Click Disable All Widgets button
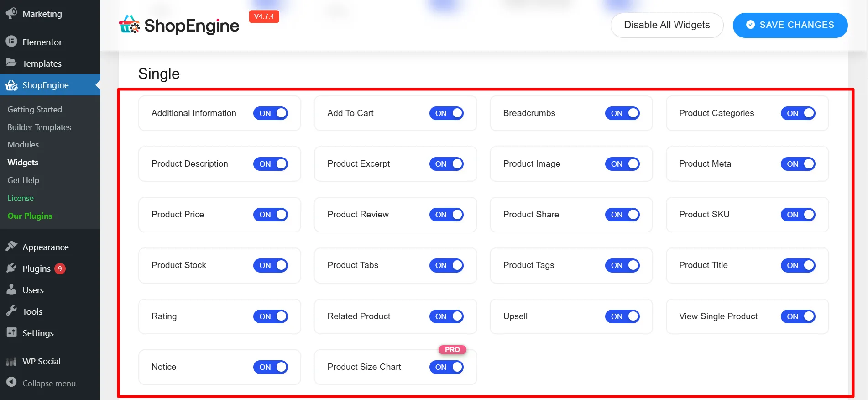The width and height of the screenshot is (868, 400). coord(666,25)
